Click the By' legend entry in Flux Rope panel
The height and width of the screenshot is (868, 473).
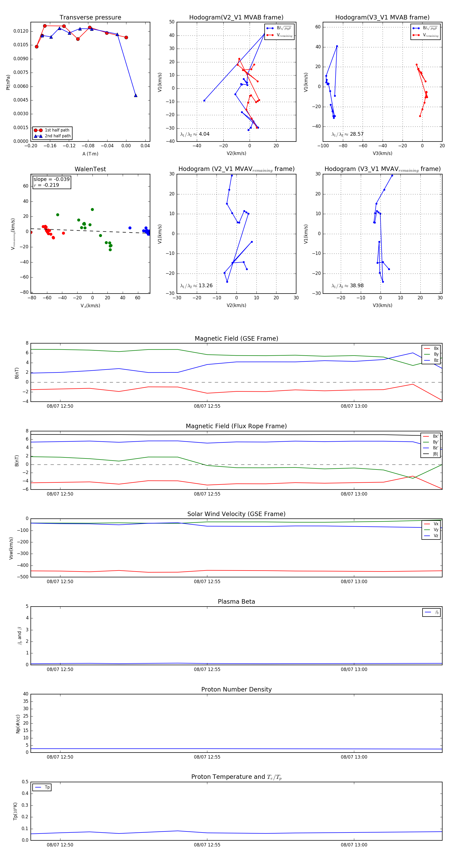(x=431, y=442)
